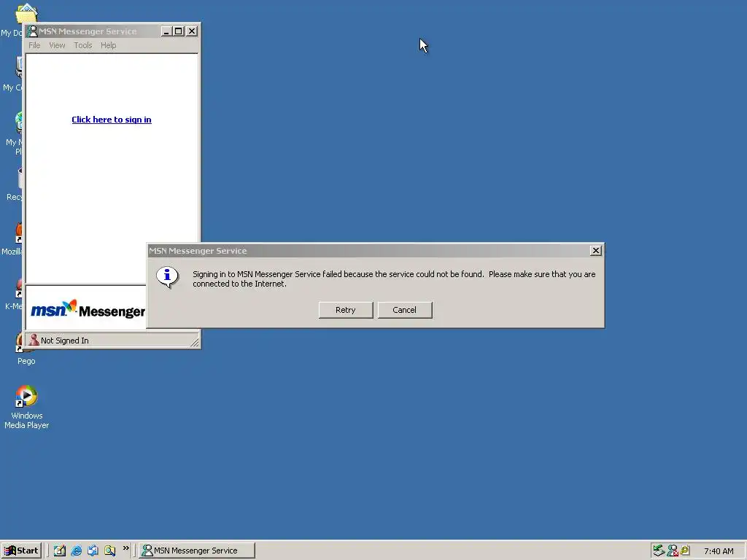The height and width of the screenshot is (560, 747).
Task: Click the 7:40 AM system clock
Action: click(x=719, y=551)
